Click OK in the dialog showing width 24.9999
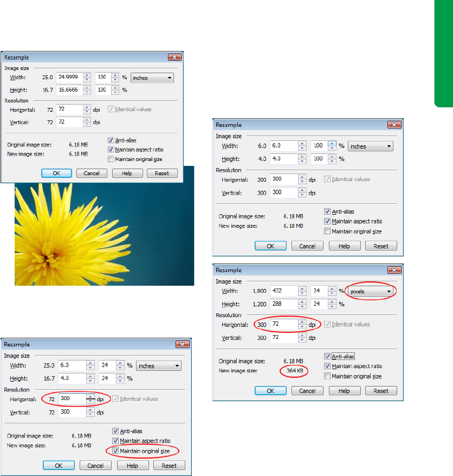453x476 pixels. (x=56, y=173)
